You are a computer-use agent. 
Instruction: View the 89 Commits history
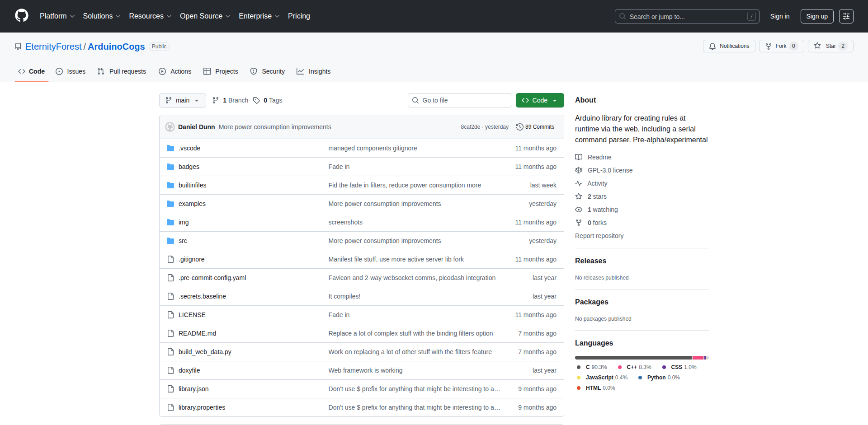[x=535, y=127]
